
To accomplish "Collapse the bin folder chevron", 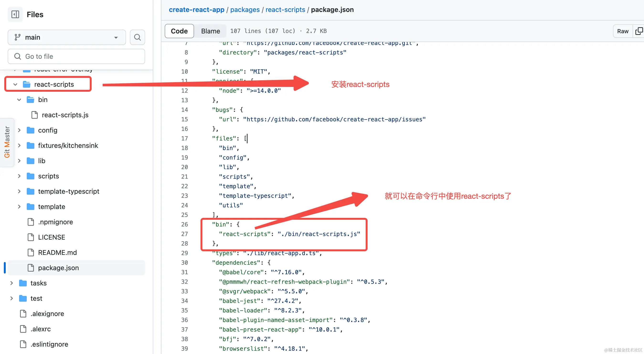I will coord(19,100).
